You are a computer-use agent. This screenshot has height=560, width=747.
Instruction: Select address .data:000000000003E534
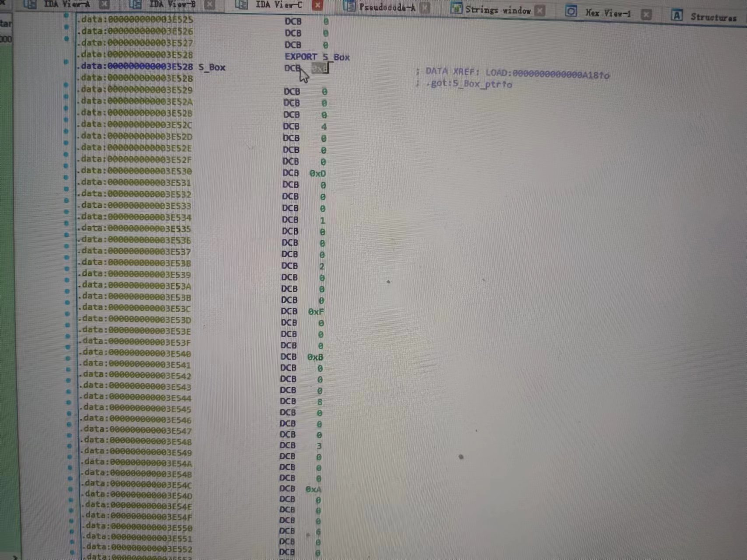coord(134,217)
